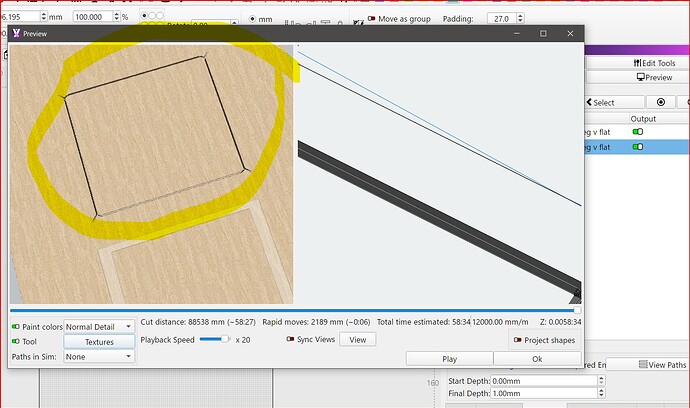Click the Preview window app icon
Viewport: 690px width, 408px height.
click(16, 33)
